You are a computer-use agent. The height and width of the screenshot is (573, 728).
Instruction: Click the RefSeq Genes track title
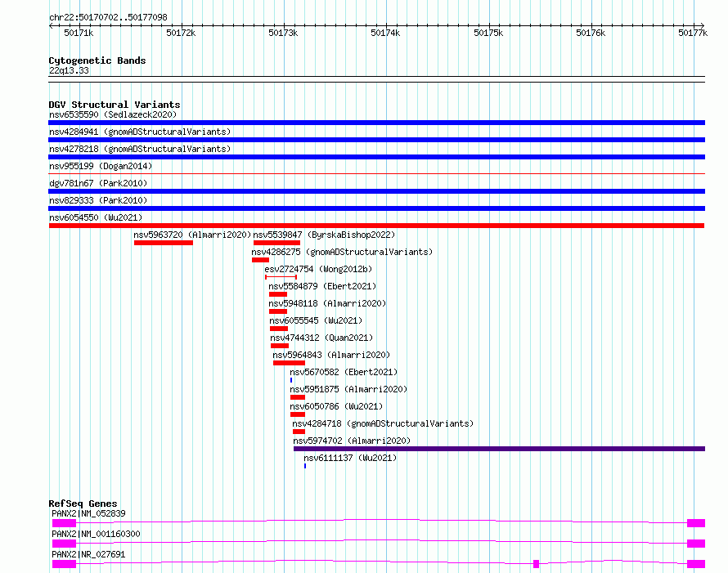click(x=83, y=504)
